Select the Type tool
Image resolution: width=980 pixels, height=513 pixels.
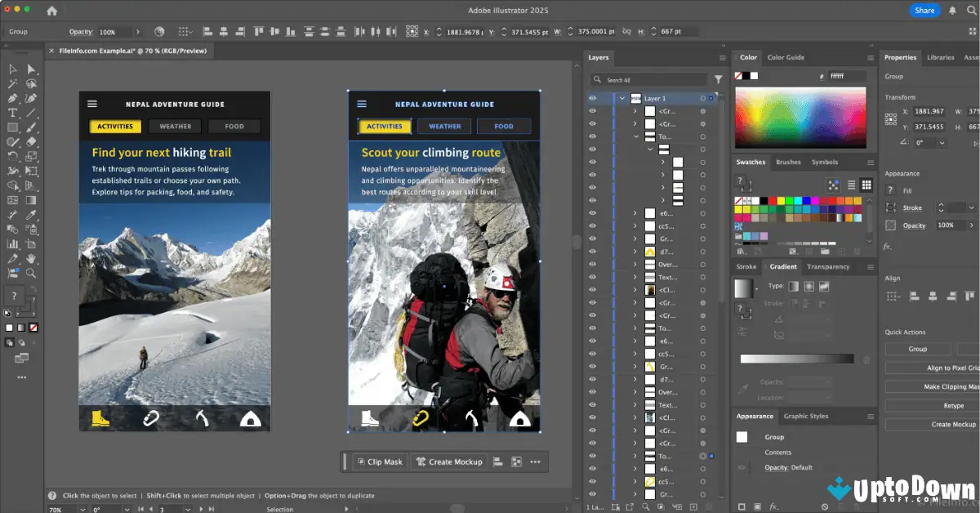(11, 112)
